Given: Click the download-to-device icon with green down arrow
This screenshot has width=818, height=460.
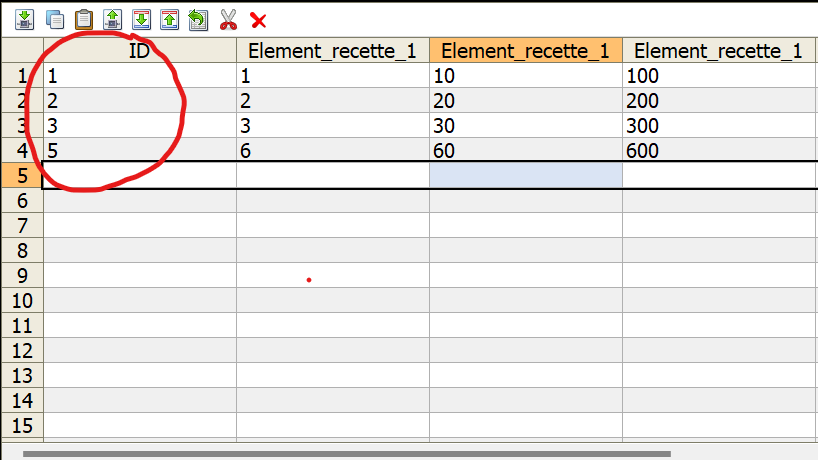Looking at the screenshot, I should [25, 20].
